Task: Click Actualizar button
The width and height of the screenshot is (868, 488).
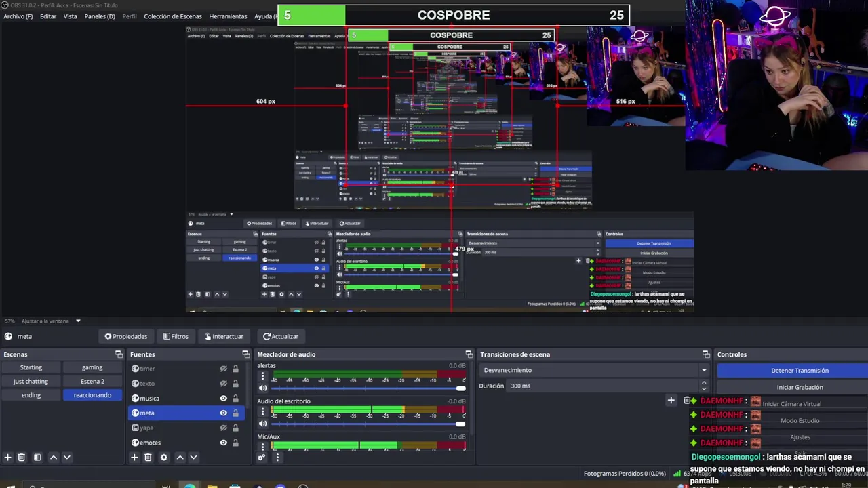Action: coord(281,336)
